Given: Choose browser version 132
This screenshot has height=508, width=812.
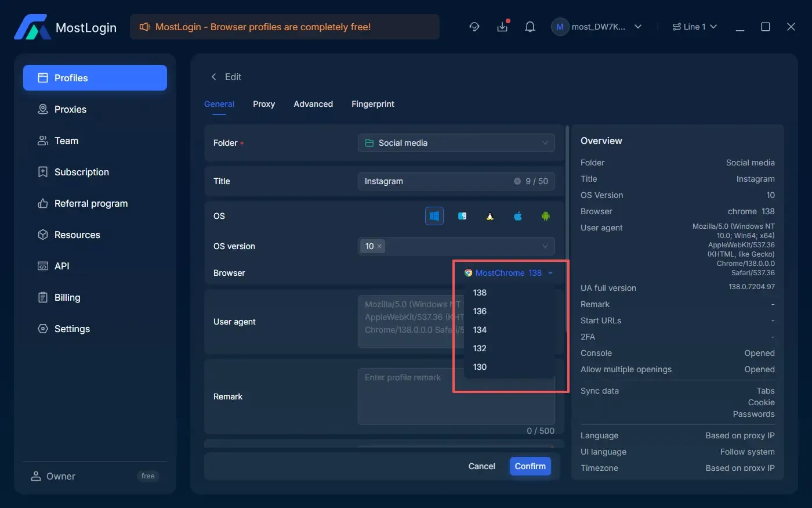Looking at the screenshot, I should click(509, 348).
